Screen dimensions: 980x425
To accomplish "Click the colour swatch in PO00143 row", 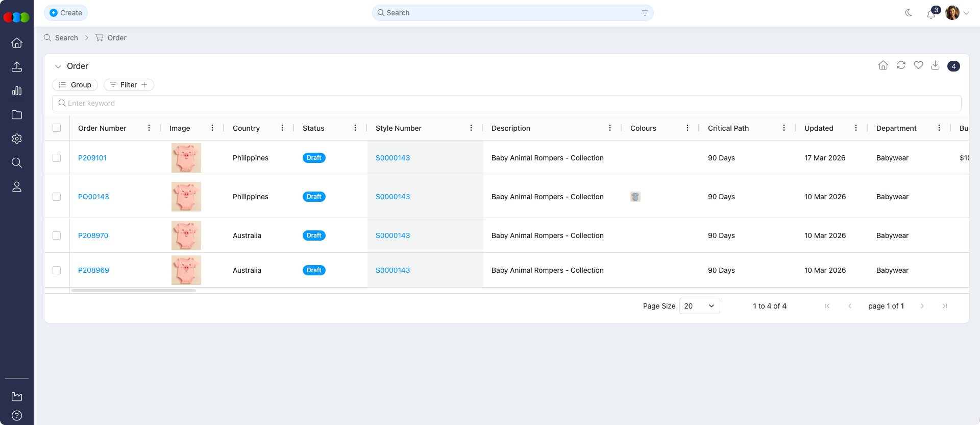I will [x=635, y=197].
